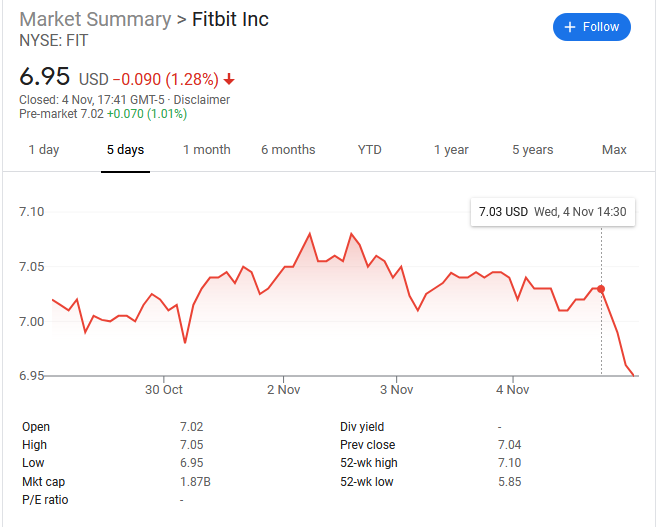Show the 1 year chart
Viewport: 657px width, 527px height.
451,150
